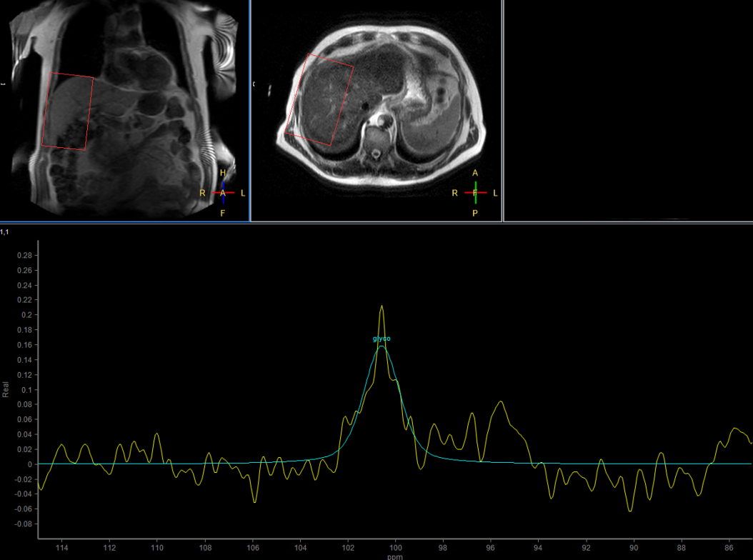Select the red voxel box on coronal image
This screenshot has width=753, height=560.
click(x=68, y=111)
